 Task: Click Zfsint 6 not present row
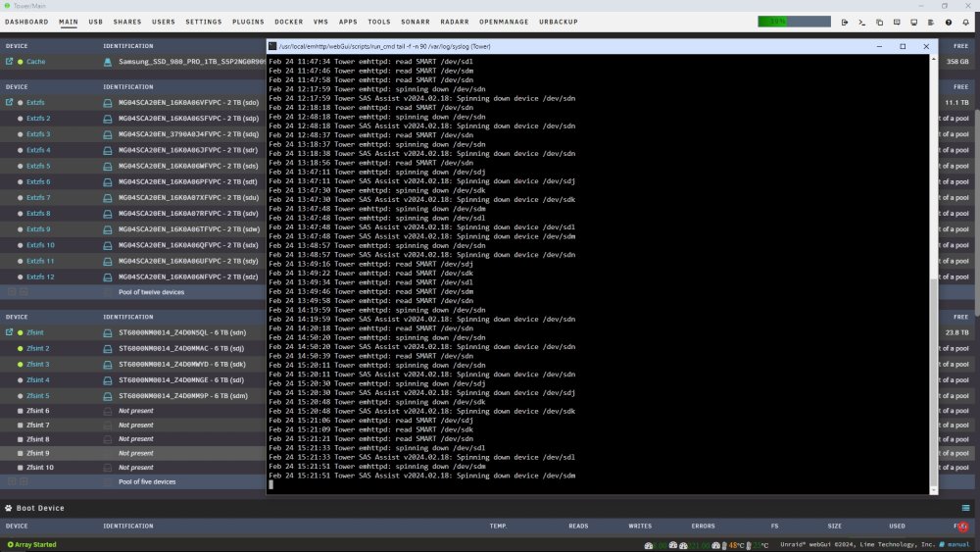[x=132, y=411]
